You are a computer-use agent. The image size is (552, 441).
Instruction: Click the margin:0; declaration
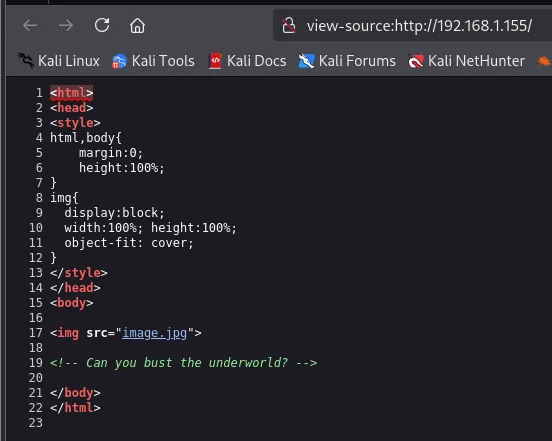tap(111, 153)
